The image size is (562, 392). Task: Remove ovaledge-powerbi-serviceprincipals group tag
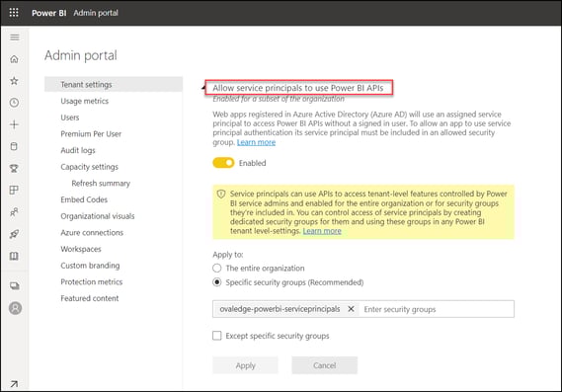click(x=351, y=309)
